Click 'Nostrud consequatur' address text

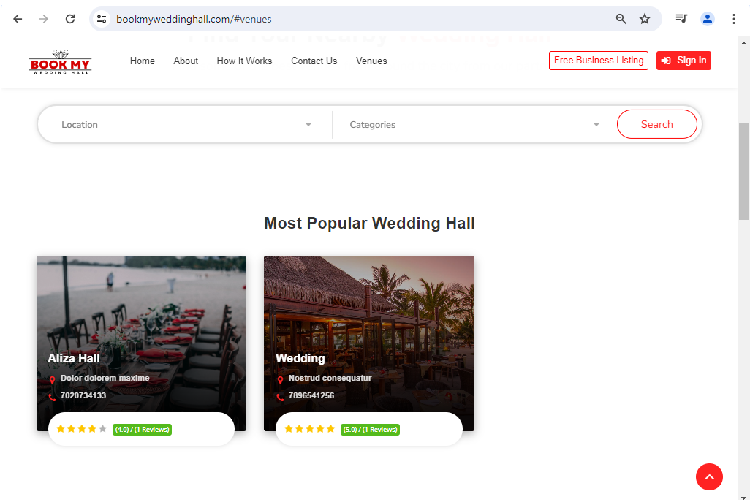click(330, 378)
